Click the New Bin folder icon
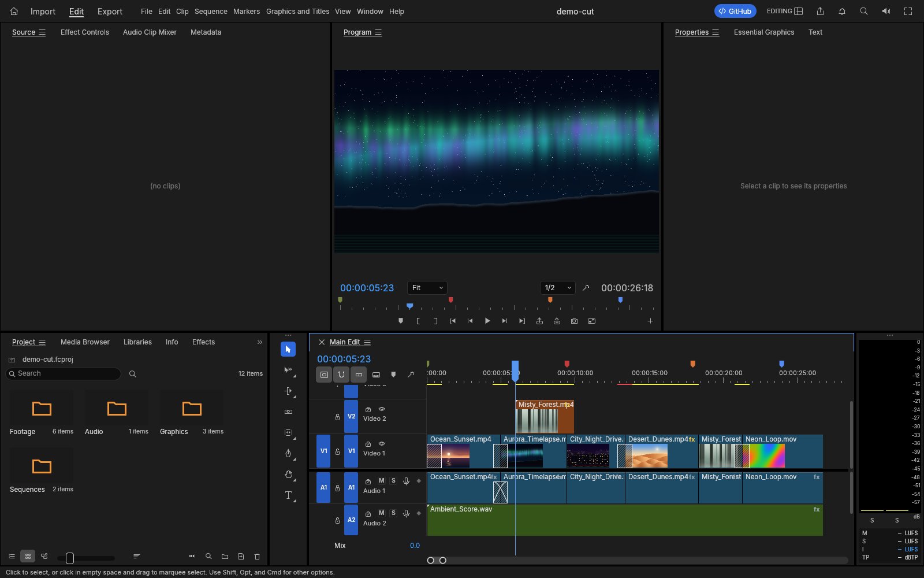924x578 pixels. point(225,556)
